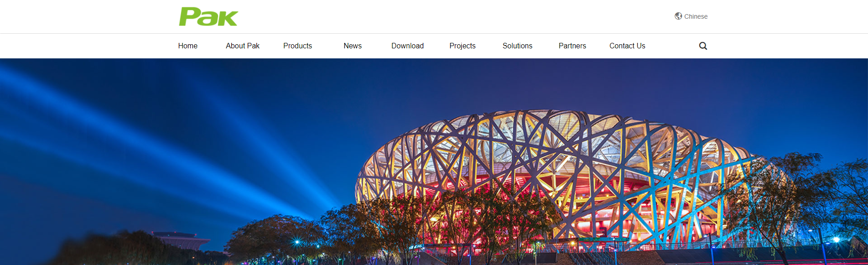Click the distant building at banner's lower left
The width and height of the screenshot is (868, 265).
pyautogui.click(x=182, y=239)
